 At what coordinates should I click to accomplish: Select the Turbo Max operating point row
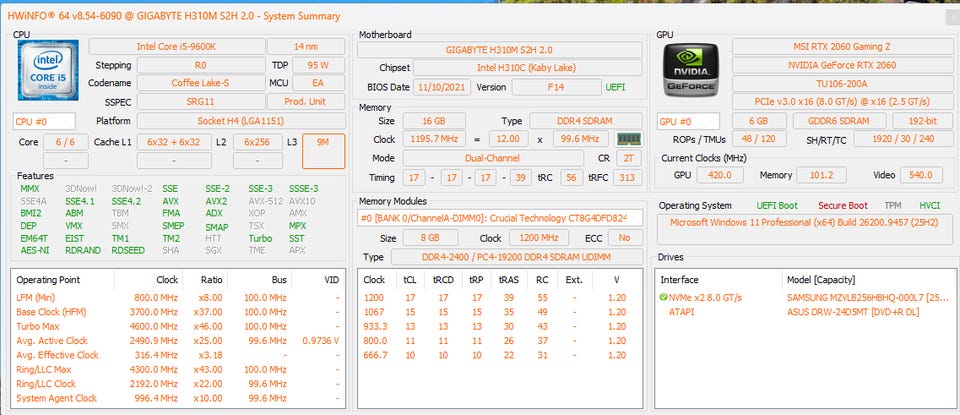178,326
